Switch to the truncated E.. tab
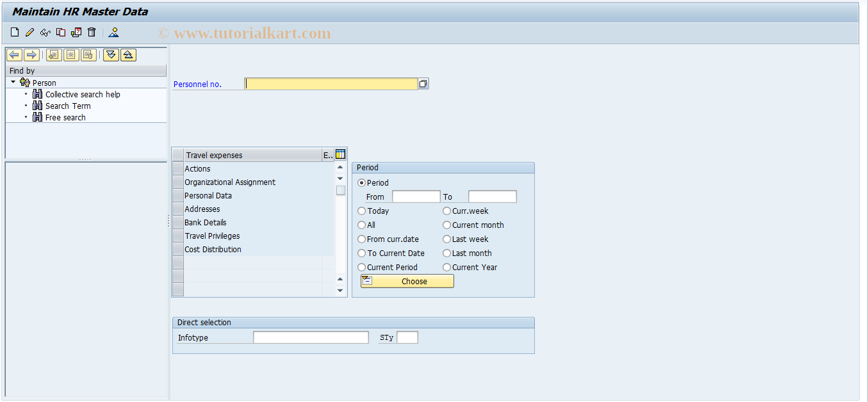Screen dimensions: 868x402 point(327,155)
